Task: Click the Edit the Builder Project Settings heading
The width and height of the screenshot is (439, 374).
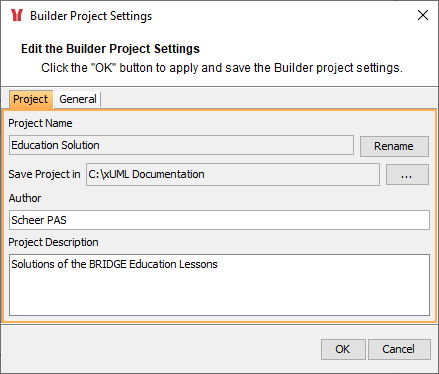Action: coord(110,49)
